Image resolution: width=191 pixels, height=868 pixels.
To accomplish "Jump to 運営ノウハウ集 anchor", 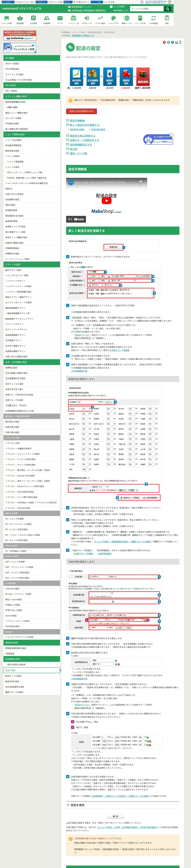I will [78, 153].
